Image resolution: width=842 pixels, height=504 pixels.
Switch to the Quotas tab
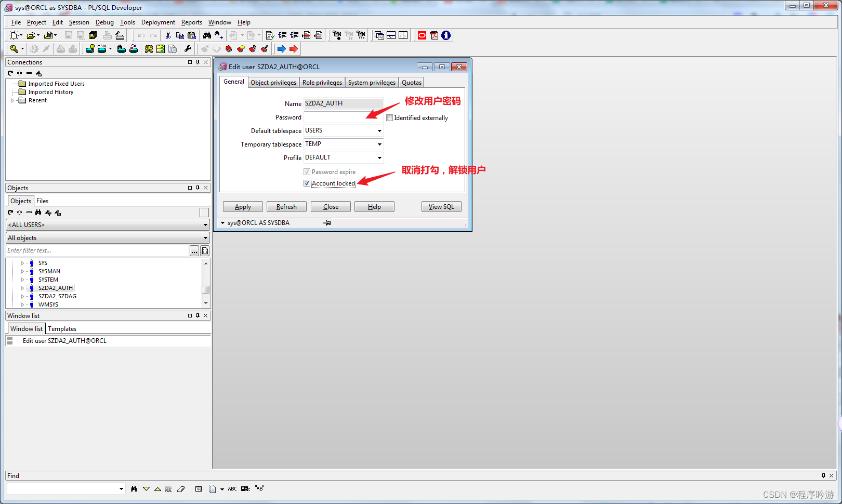[412, 83]
